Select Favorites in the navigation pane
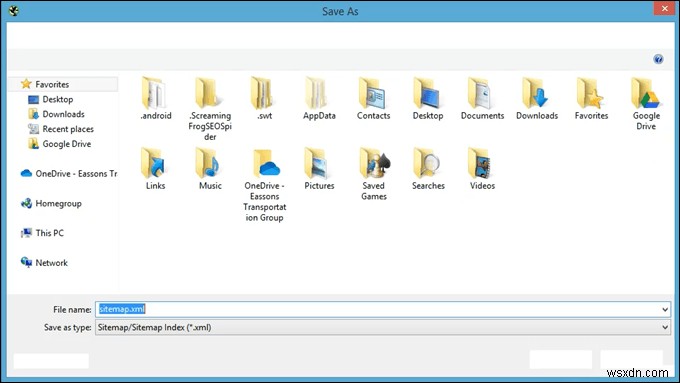Viewport: 680px width, 383px height. 63,84
